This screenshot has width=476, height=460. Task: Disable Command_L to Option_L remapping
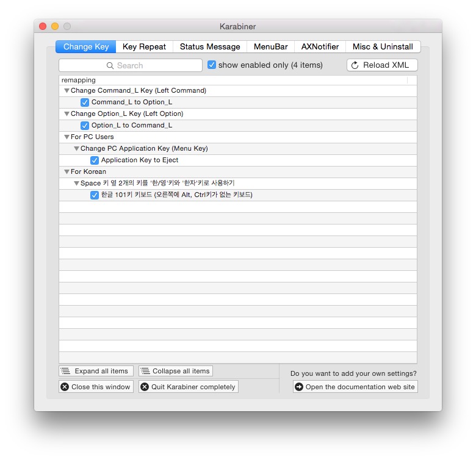pos(85,102)
